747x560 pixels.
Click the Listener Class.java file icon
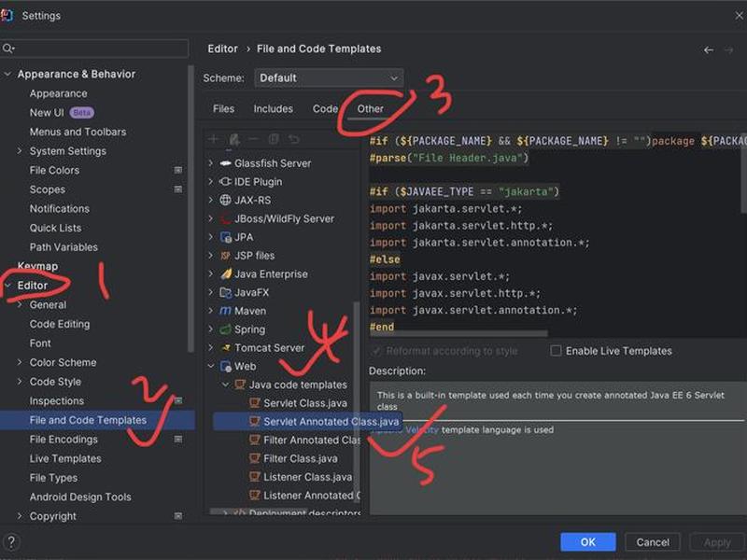tap(255, 477)
